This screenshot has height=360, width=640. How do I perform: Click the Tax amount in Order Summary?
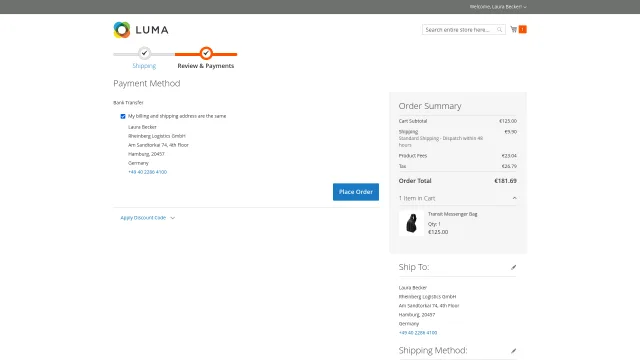509,167
